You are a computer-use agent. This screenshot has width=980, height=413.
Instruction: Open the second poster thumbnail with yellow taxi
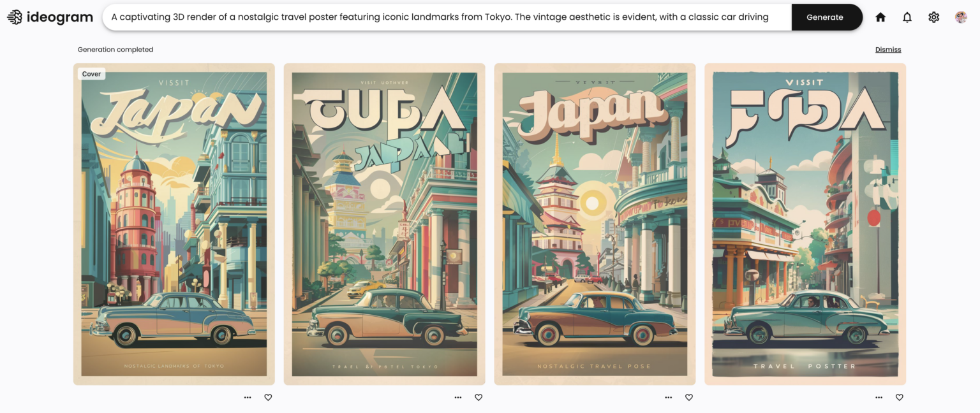click(385, 224)
